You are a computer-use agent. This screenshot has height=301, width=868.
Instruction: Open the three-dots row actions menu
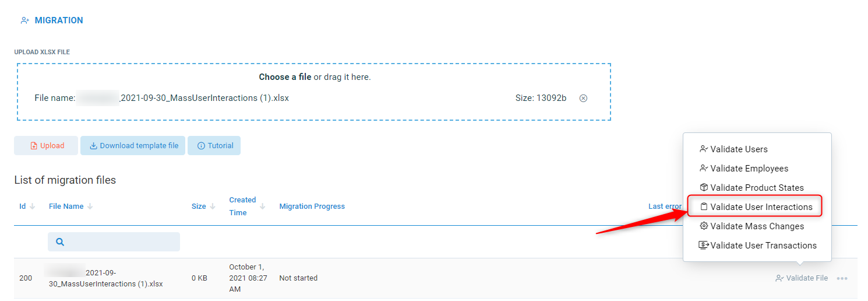pyautogui.click(x=842, y=278)
